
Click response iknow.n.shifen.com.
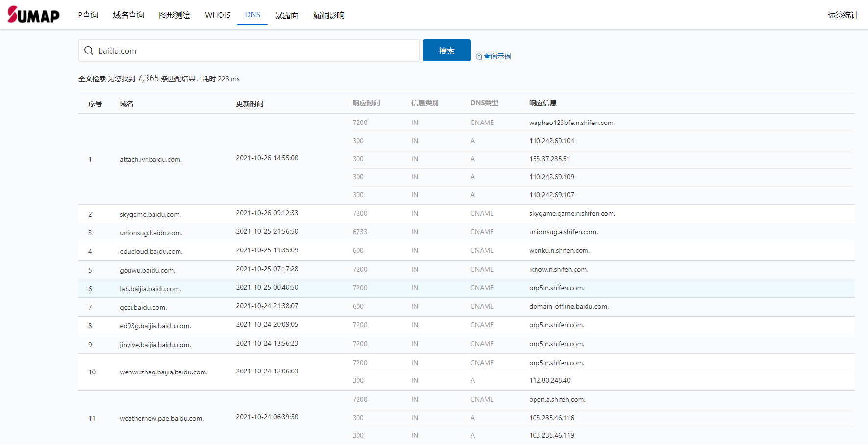[x=559, y=270]
